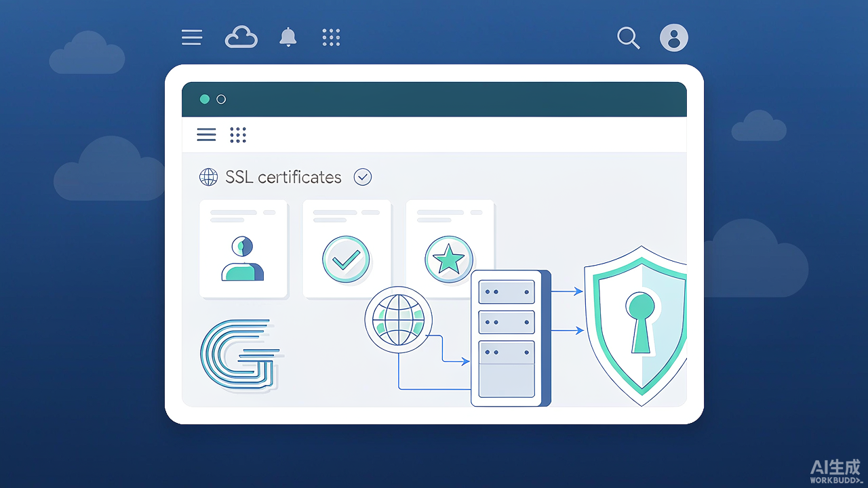
Task: Click the shield with the keyhole
Action: click(x=636, y=325)
